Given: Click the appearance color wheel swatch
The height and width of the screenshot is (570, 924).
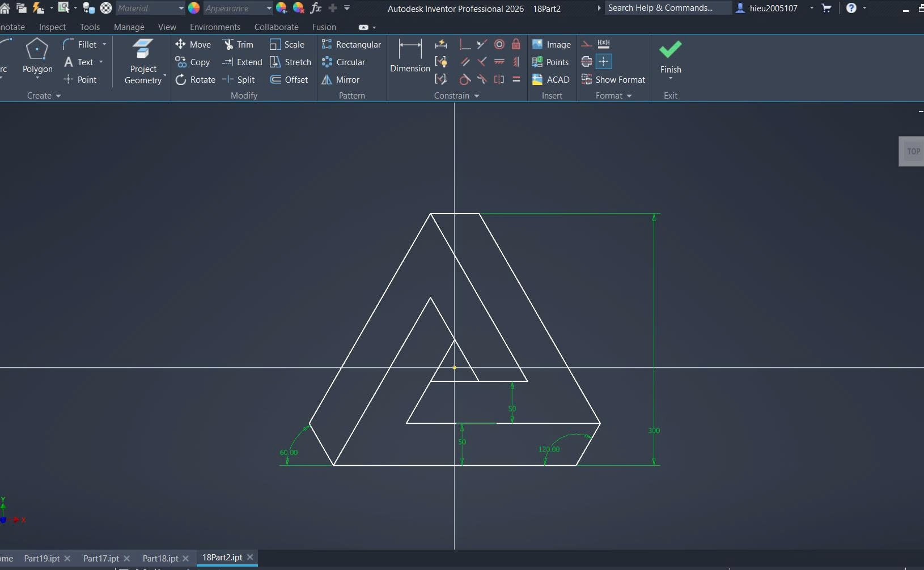Looking at the screenshot, I should pos(194,8).
